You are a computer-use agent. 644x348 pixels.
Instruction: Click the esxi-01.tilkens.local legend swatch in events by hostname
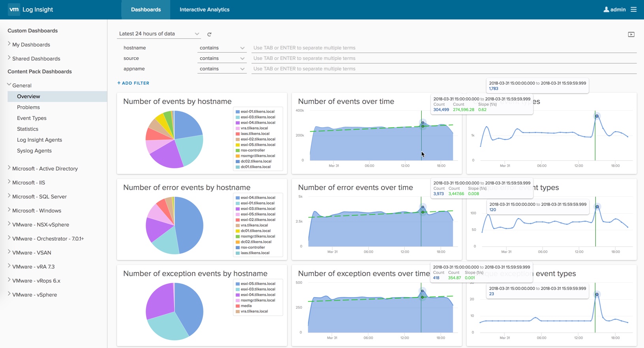click(238, 112)
